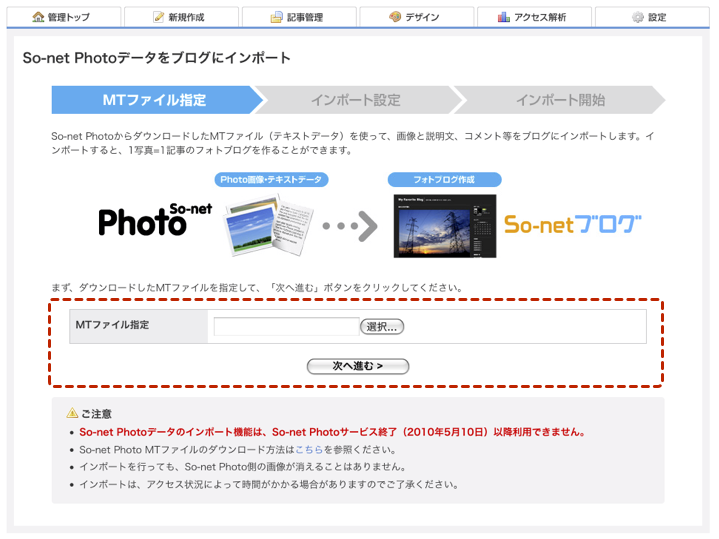Click the house icon for 管理トップ

[39, 17]
